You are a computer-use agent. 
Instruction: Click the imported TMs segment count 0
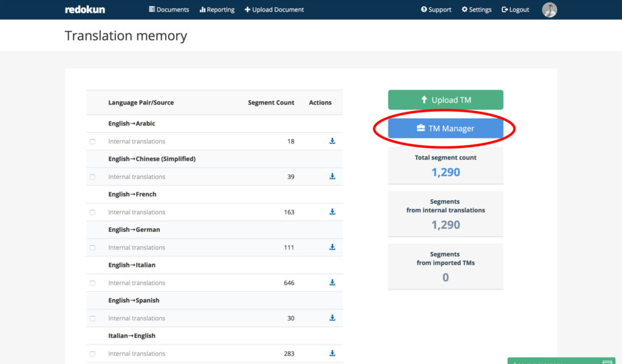[445, 277]
